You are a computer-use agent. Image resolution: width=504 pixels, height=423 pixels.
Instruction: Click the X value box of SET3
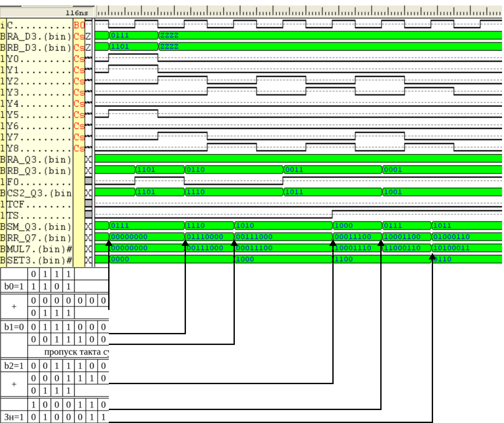pyautogui.click(x=88, y=260)
